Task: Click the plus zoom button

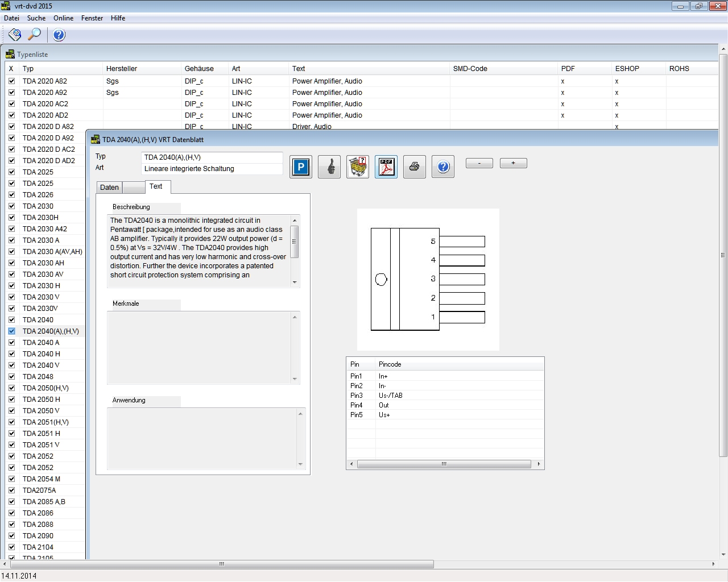Action: point(514,163)
